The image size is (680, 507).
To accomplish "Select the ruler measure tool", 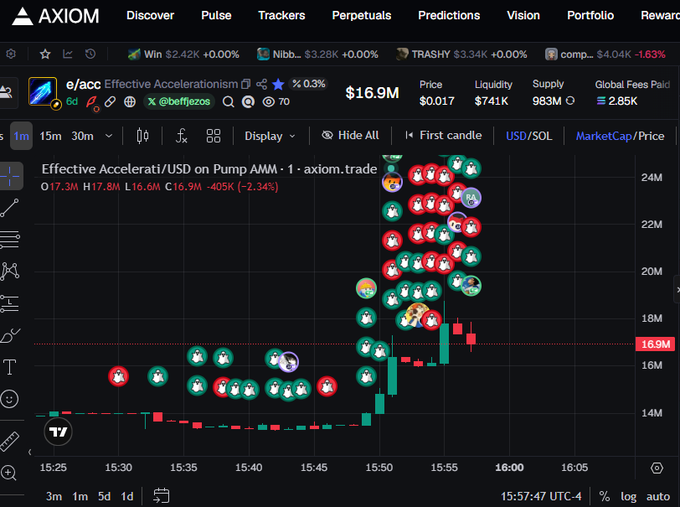I will click(x=10, y=441).
